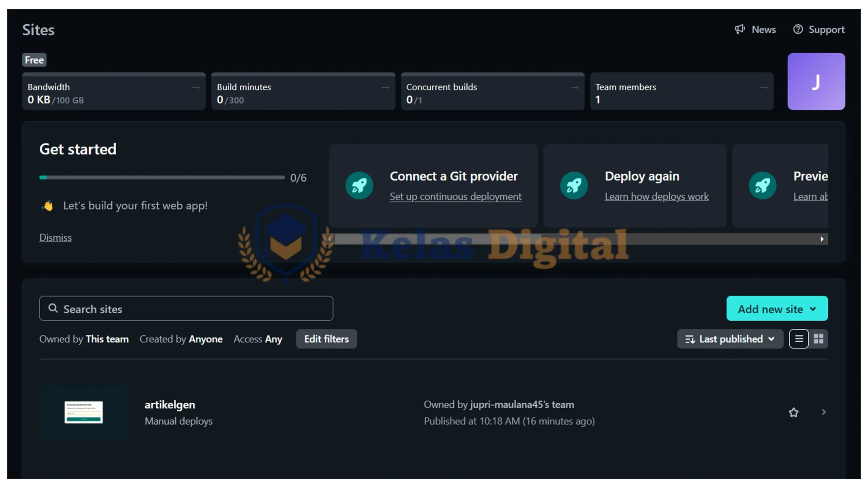Click the arrow on the Build minutes card
The height and width of the screenshot is (488, 868).
pyautogui.click(x=385, y=87)
